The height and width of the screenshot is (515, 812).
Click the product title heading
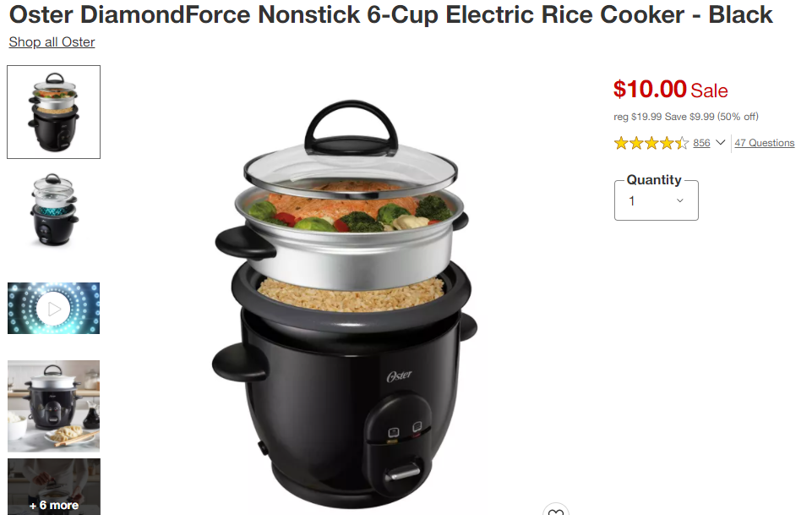391,14
